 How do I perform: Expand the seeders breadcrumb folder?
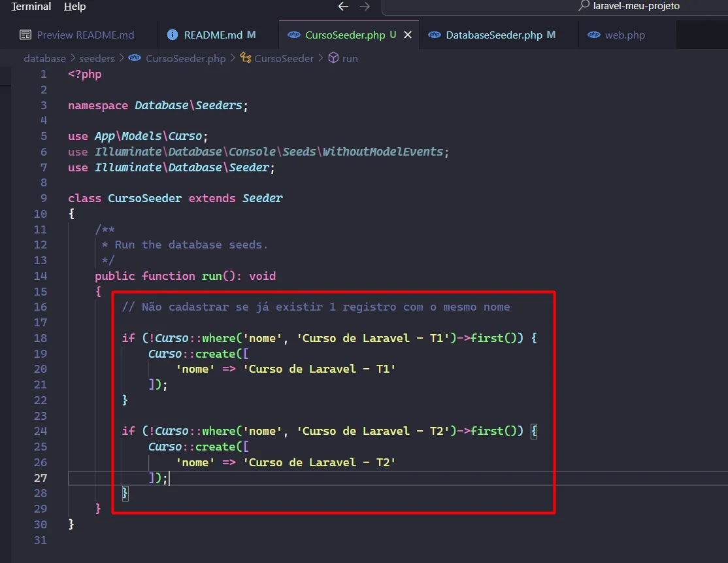97,58
